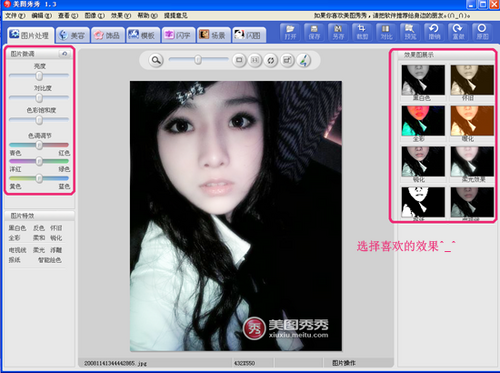This screenshot has width=500, height=373.
Task: Switch to the 图片处理 tab
Action: click(30, 35)
